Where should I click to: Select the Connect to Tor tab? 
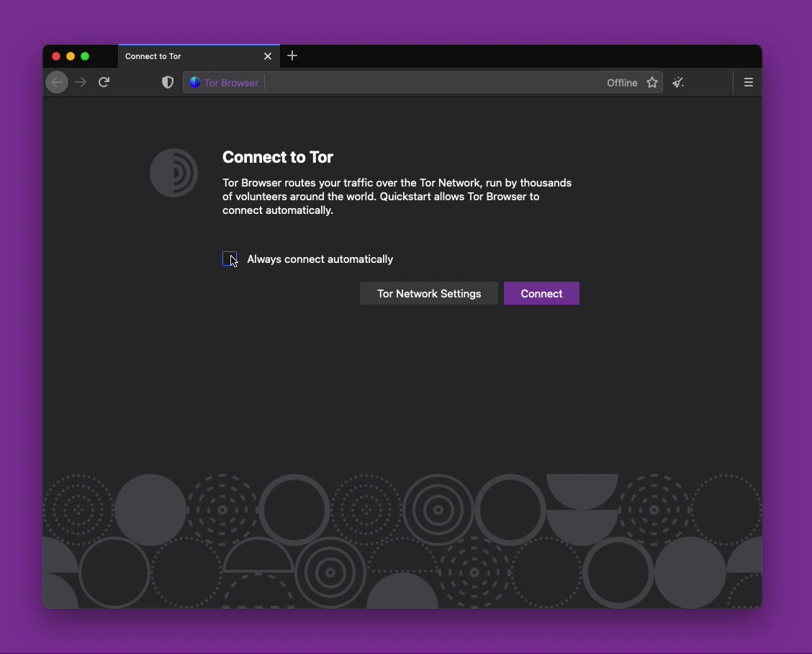click(x=199, y=56)
